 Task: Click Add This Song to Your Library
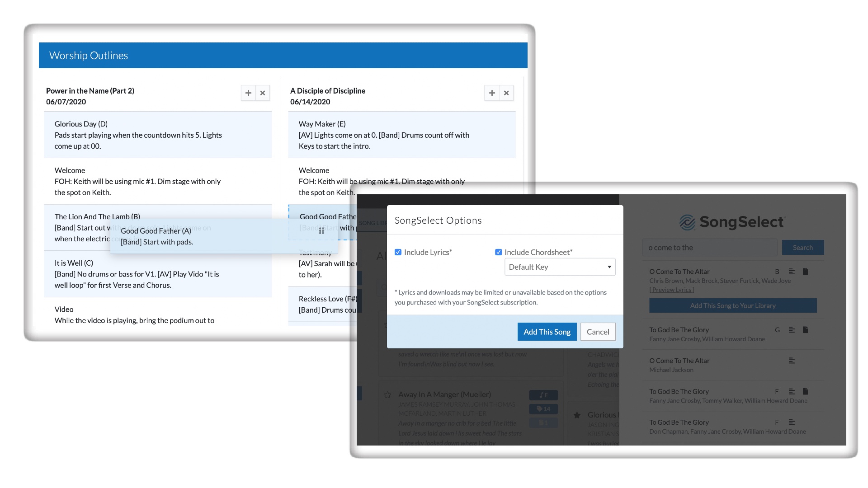[x=732, y=305]
